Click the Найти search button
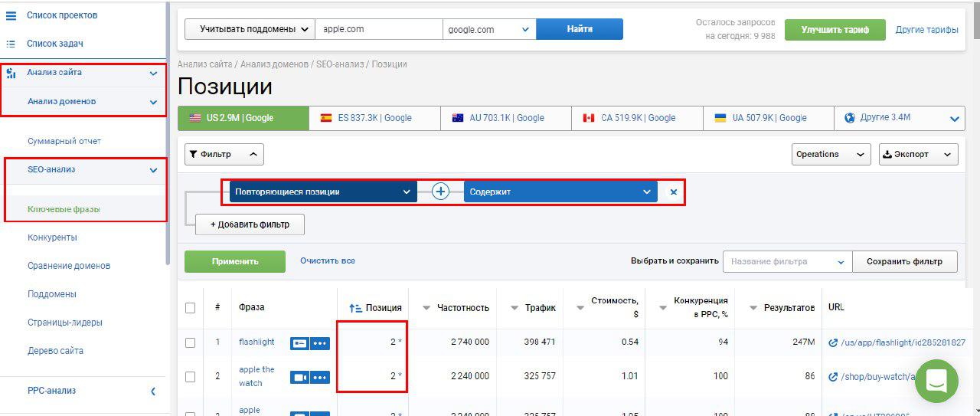The height and width of the screenshot is (416, 980). tap(580, 29)
